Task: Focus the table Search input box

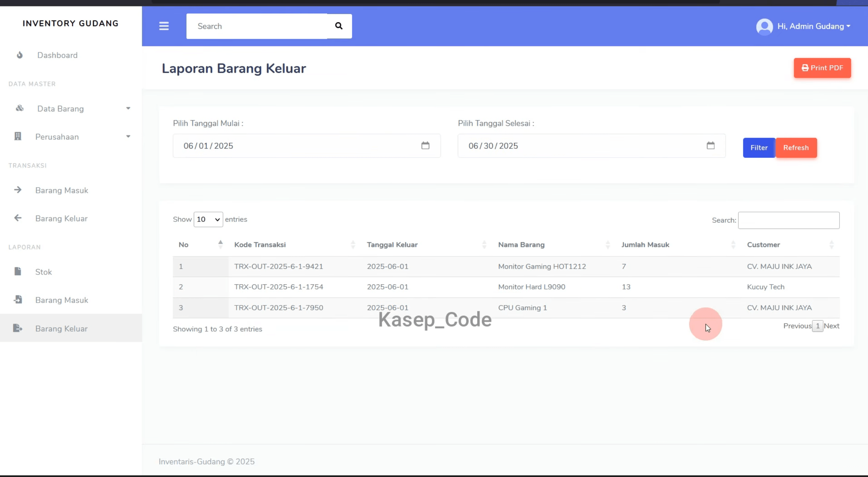Action: [x=789, y=220]
